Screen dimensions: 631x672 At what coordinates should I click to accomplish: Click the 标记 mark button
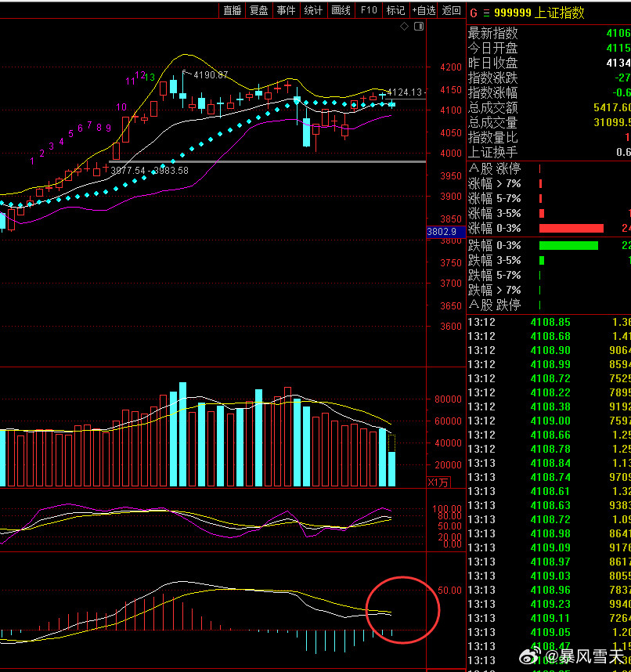(x=395, y=10)
